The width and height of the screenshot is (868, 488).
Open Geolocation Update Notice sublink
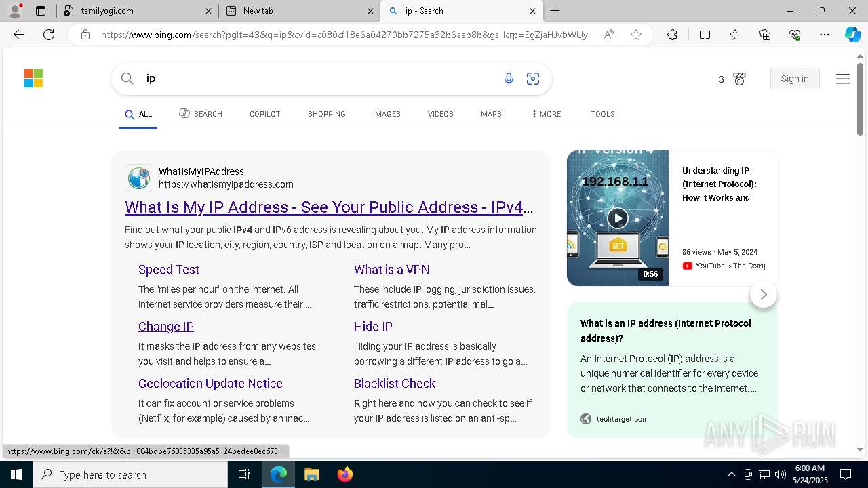pos(210,384)
